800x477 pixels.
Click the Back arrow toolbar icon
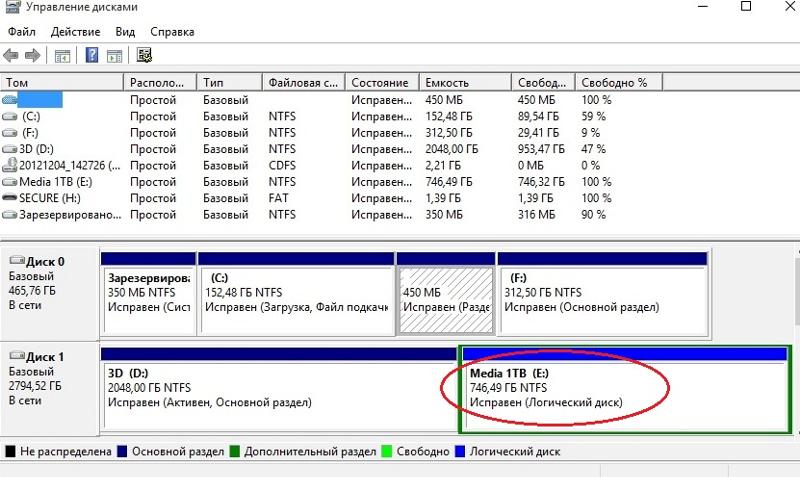11,55
